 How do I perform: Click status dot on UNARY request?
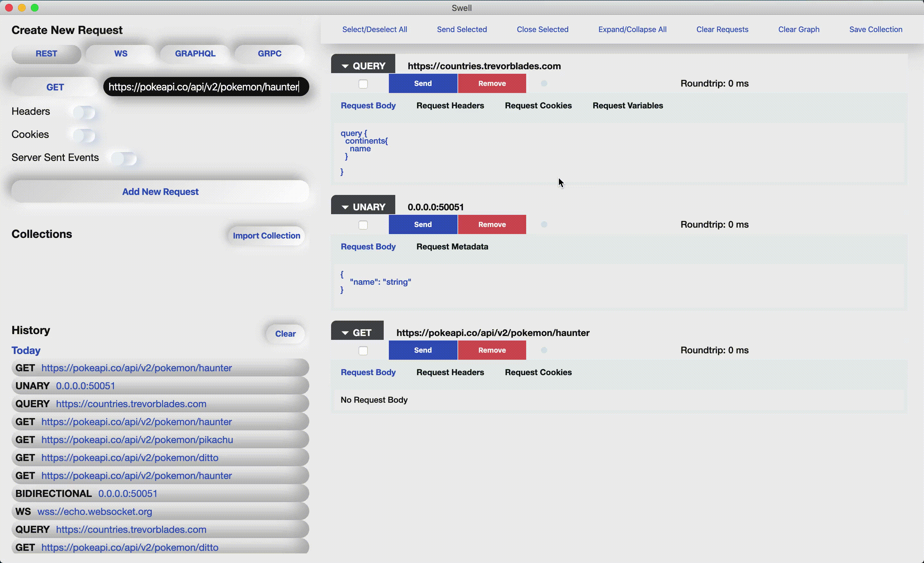[x=544, y=224]
